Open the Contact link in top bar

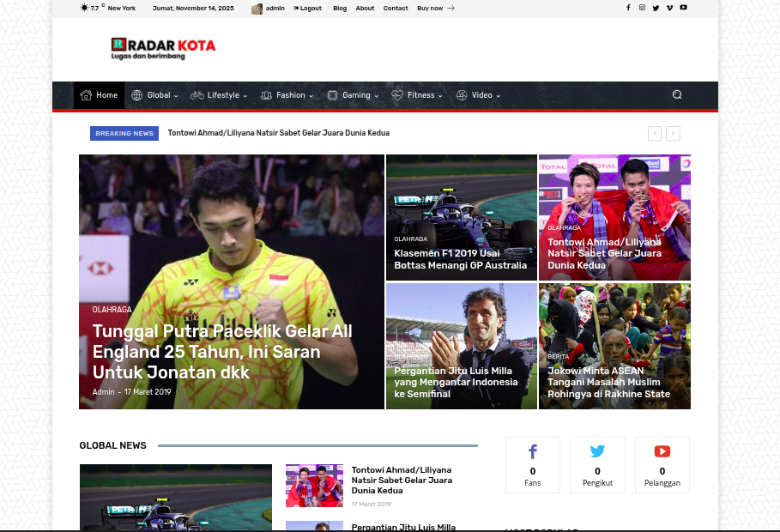[x=396, y=8]
